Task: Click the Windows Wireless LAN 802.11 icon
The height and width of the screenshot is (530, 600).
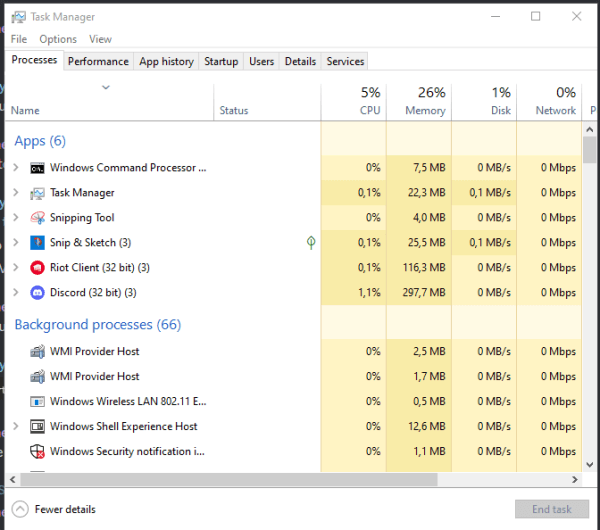Action: pos(37,402)
